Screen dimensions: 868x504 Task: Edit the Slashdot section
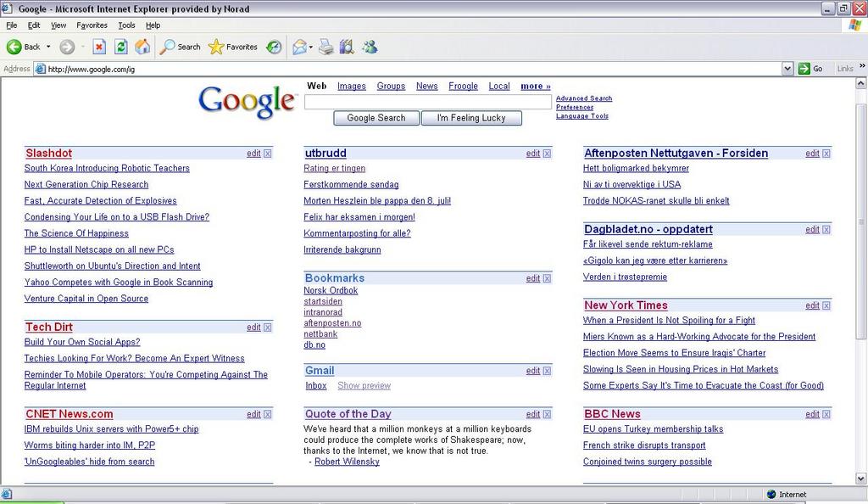253,154
